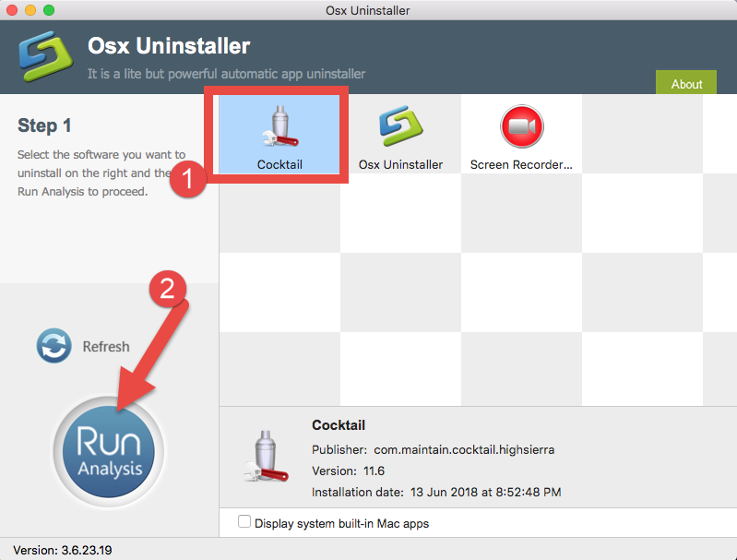Click the Refresh icon
The image size is (737, 560).
coord(54,346)
